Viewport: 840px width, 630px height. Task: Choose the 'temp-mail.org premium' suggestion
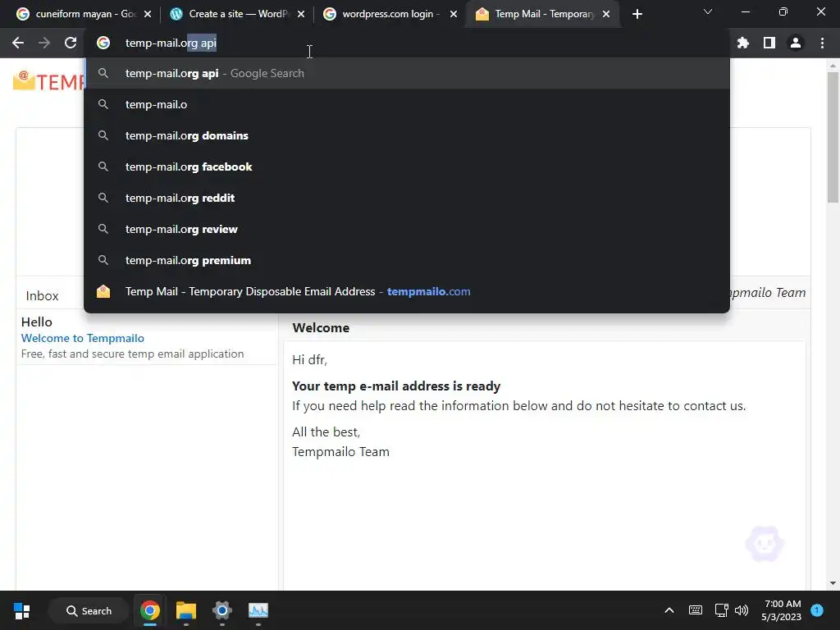407,260
